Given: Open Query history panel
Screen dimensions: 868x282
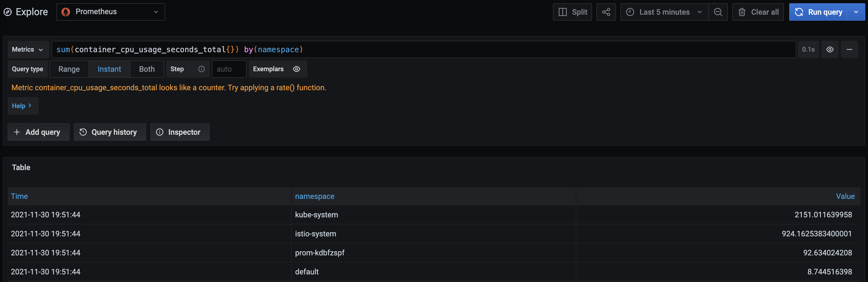Looking at the screenshot, I should (x=109, y=132).
